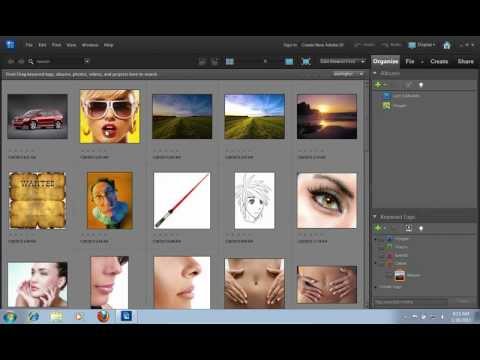Open the Display menu dropdown

pos(422,45)
